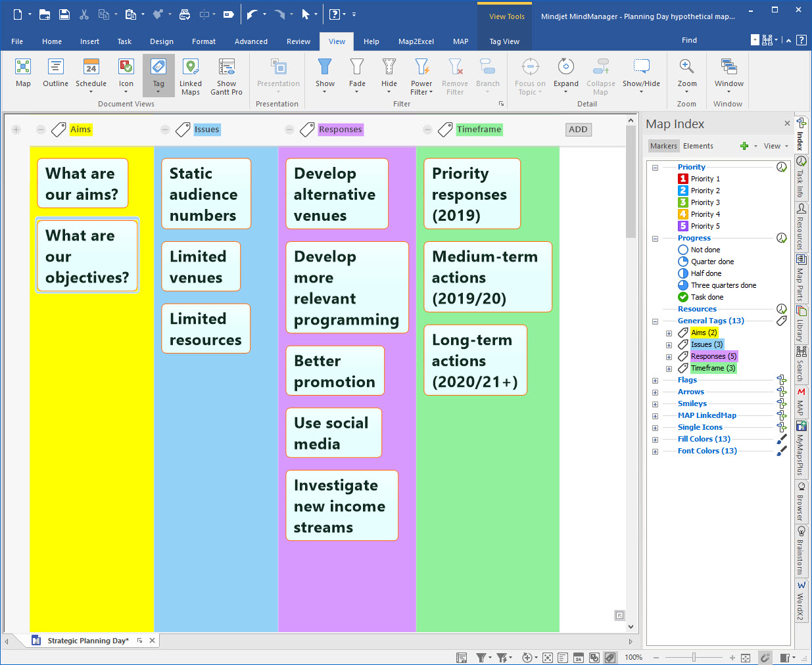Collapse the Aims column with minus toggle
812x665 pixels.
pyautogui.click(x=41, y=129)
